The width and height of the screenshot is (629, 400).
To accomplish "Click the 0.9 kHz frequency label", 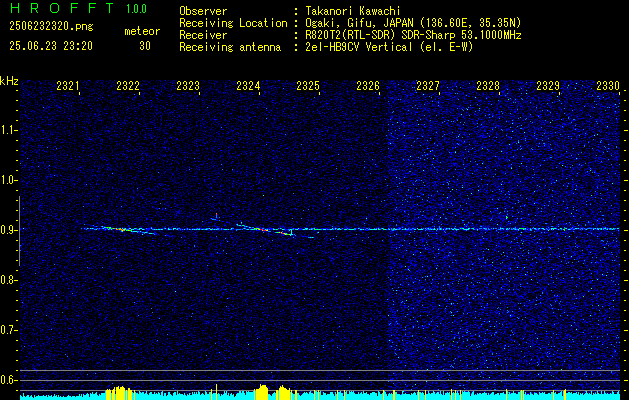I will point(9,230).
